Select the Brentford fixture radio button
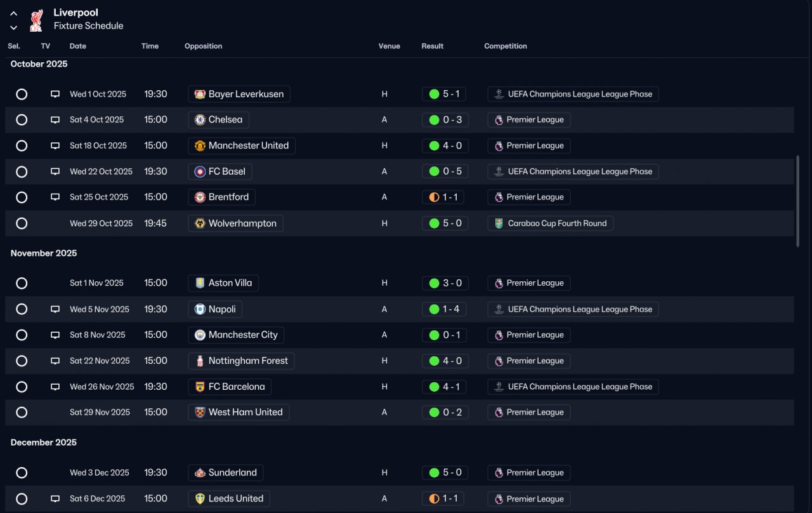This screenshot has height=513, width=812. [22, 197]
